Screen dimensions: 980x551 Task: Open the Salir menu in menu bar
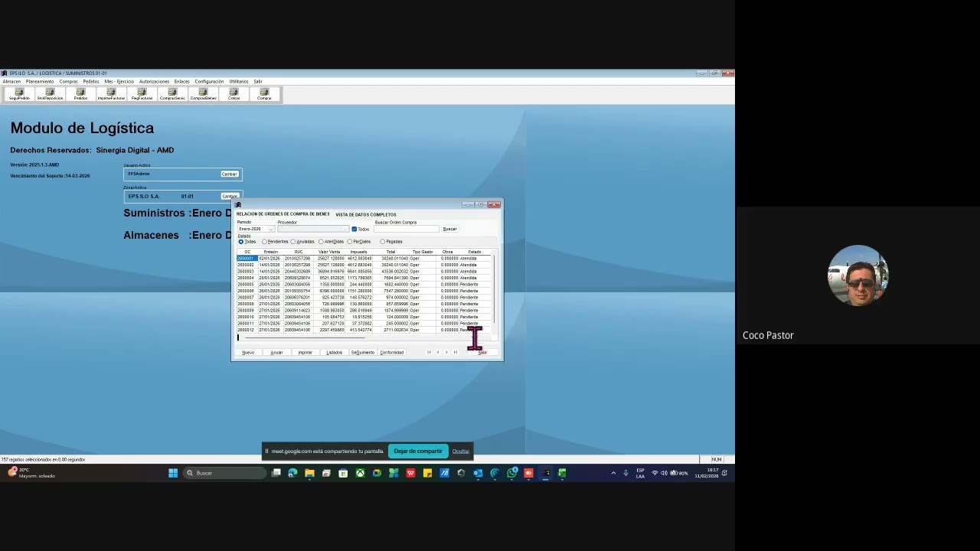click(258, 81)
